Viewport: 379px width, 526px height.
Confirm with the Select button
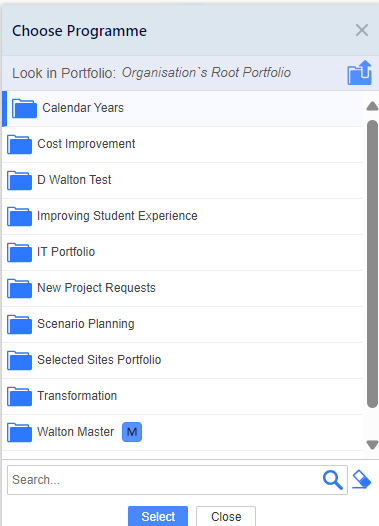click(158, 516)
